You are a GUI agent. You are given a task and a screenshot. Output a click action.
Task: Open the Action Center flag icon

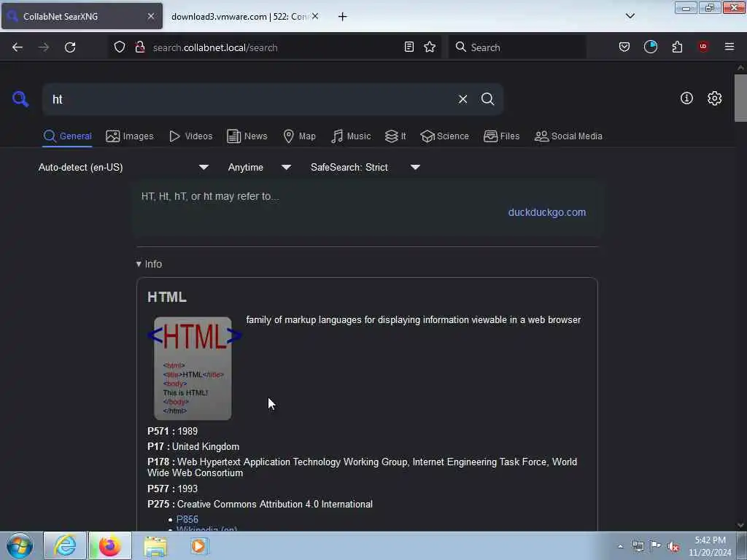[x=656, y=546]
